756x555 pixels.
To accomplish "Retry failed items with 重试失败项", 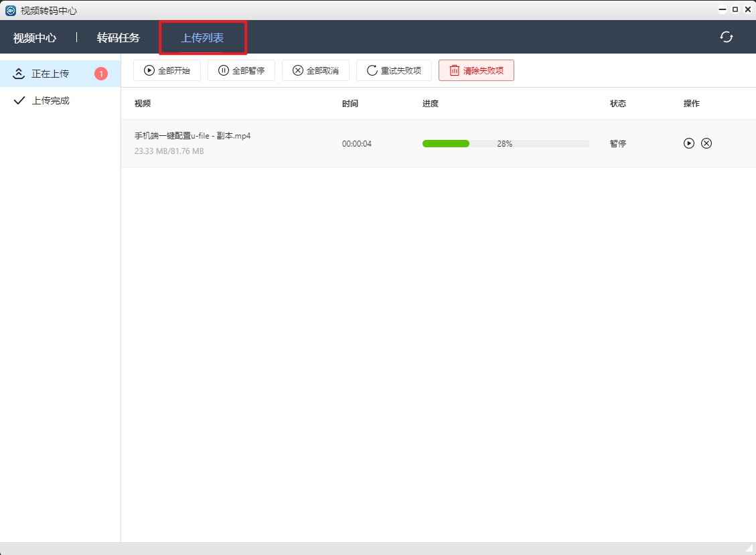I will click(x=394, y=70).
